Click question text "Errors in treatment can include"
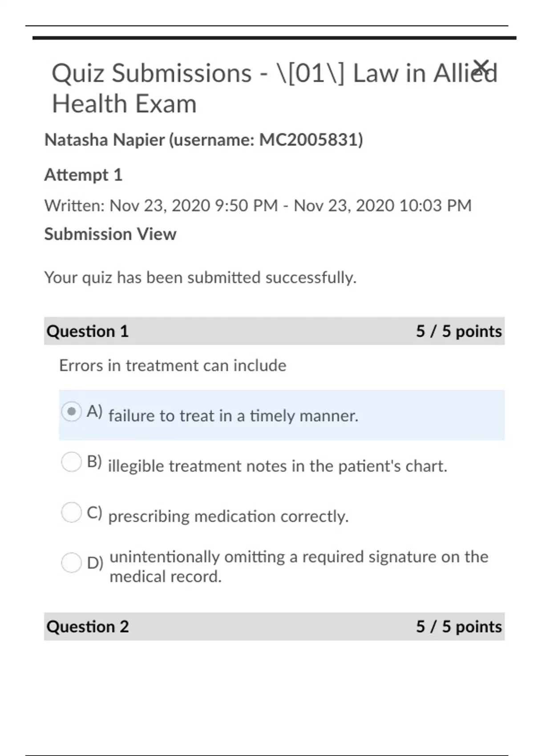 (173, 366)
